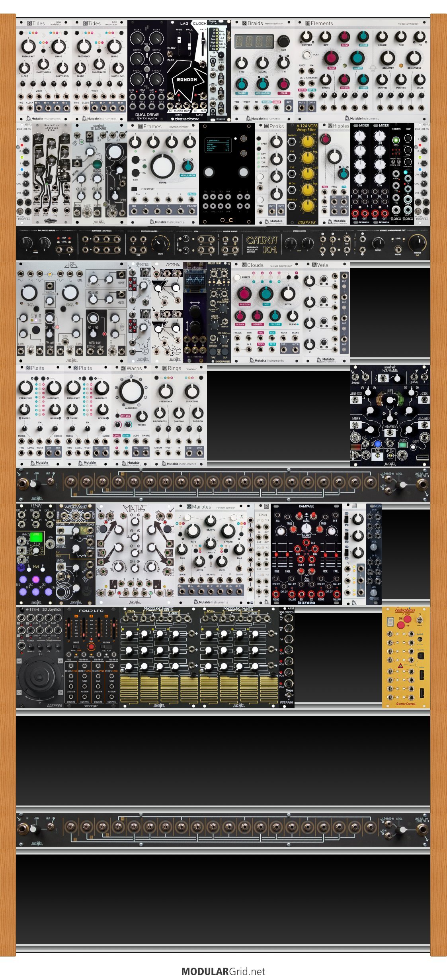Click the Rampage BALANCE knob

click(x=306, y=528)
